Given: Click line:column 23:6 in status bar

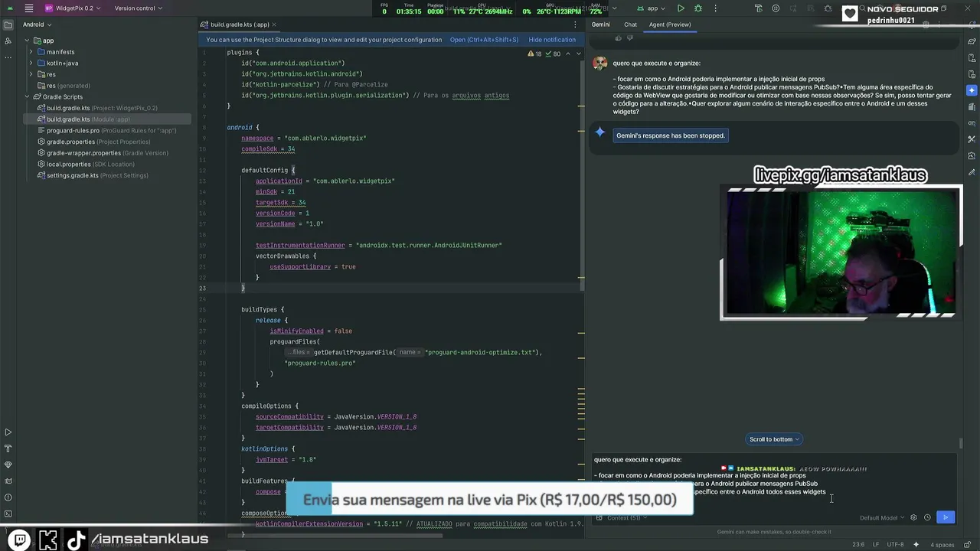Looking at the screenshot, I should tap(858, 545).
